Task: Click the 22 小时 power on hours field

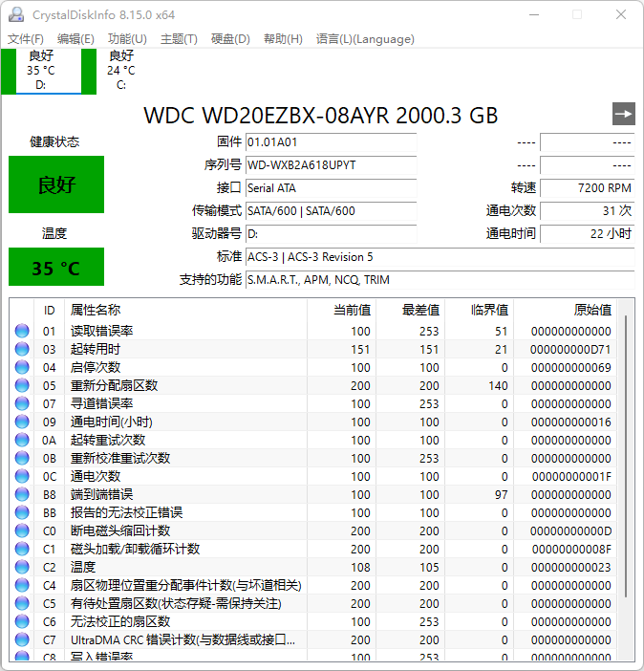Action: [587, 233]
